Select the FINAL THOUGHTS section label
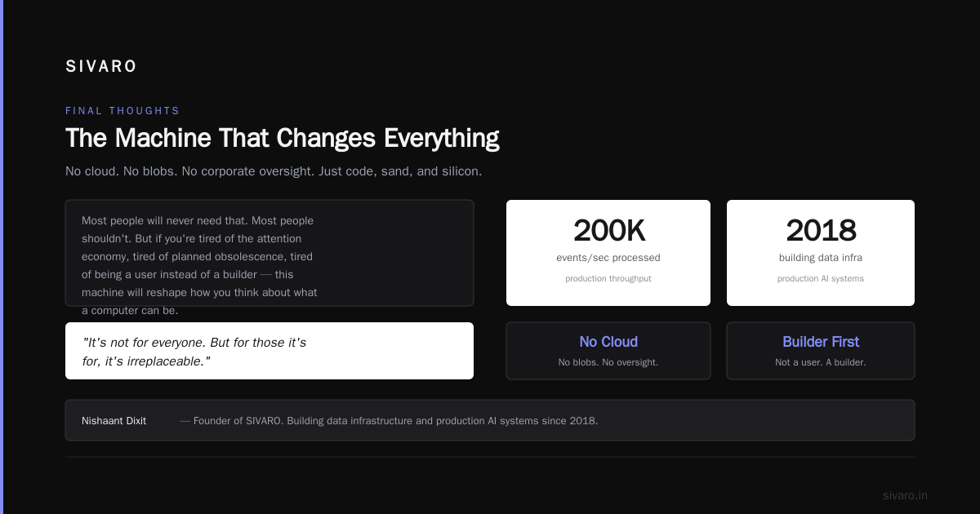The image size is (980, 514). click(x=122, y=111)
